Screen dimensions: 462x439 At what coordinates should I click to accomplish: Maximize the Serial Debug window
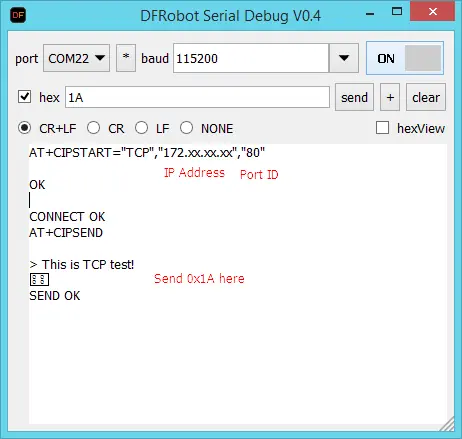pos(397,12)
